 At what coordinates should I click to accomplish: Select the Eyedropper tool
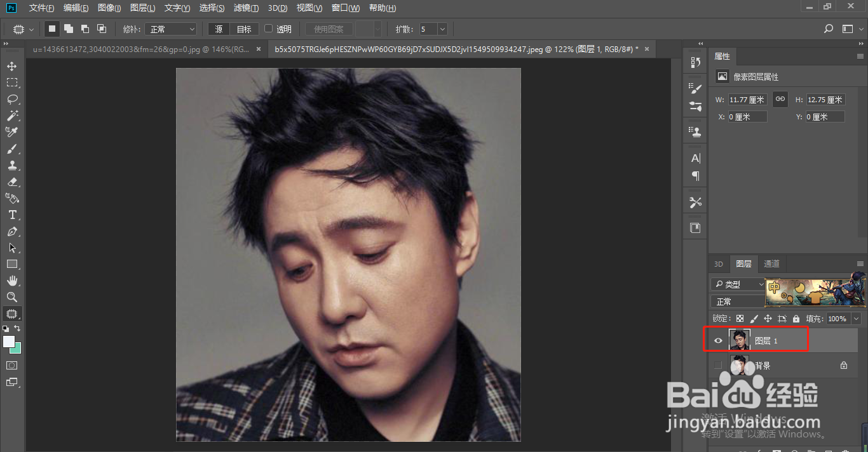12,132
